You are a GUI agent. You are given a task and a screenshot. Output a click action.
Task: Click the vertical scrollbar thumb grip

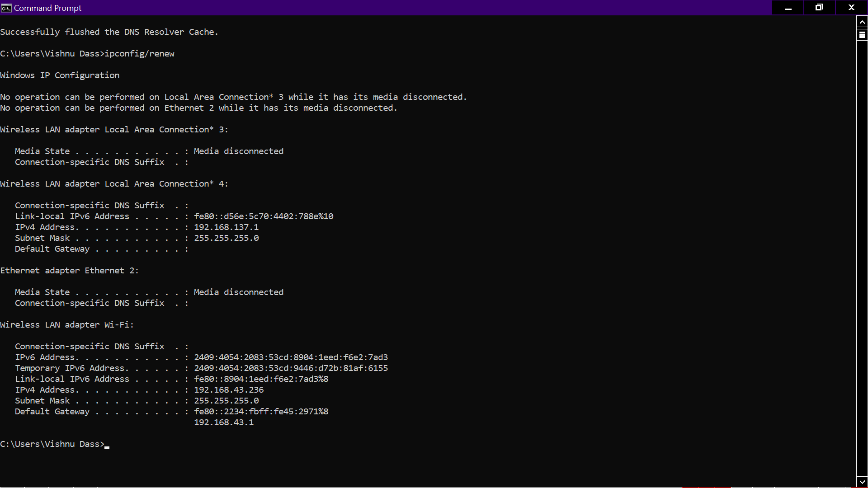tap(862, 34)
